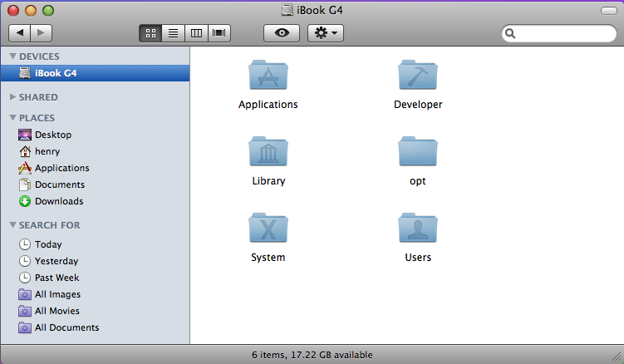The width and height of the screenshot is (624, 364).
Task: Switch to icon view
Action: (150, 33)
